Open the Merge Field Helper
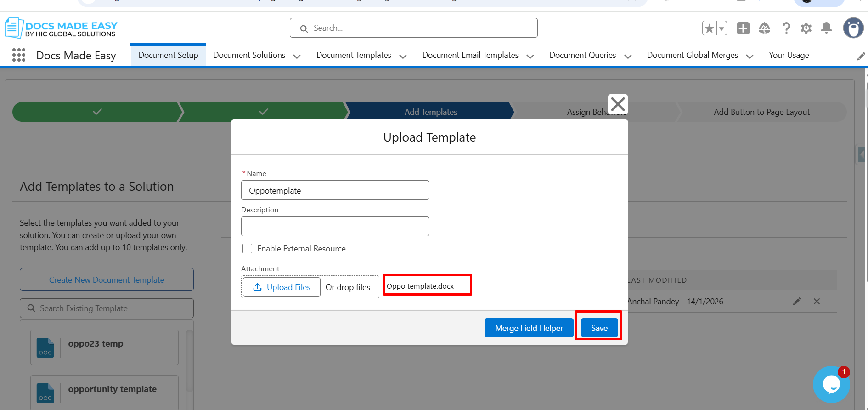The width and height of the screenshot is (868, 410). [x=529, y=328]
